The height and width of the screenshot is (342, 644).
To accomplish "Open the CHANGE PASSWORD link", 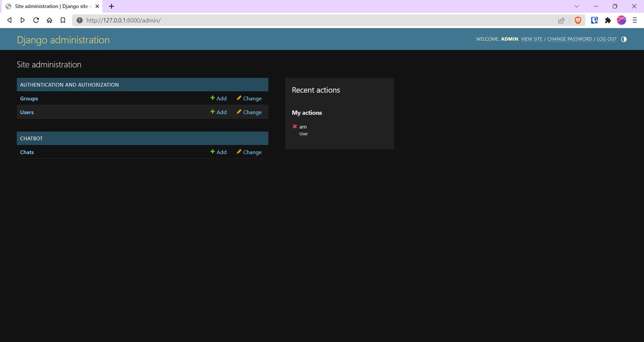I will (x=570, y=39).
